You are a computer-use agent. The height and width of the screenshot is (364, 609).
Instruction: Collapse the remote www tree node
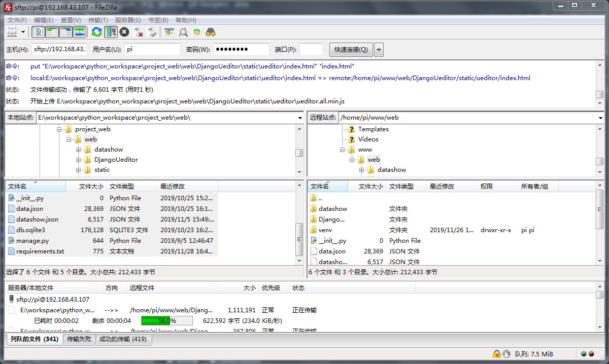(x=343, y=150)
